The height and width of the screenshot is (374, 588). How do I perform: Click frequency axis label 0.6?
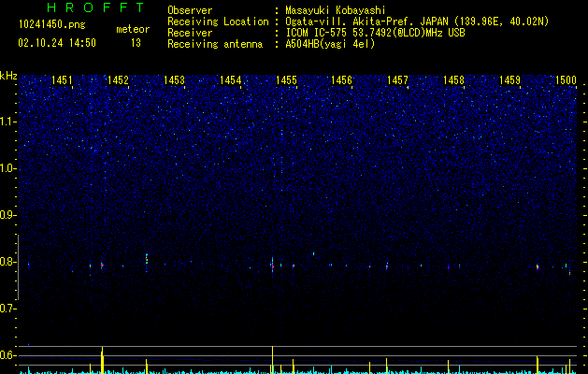[7, 355]
